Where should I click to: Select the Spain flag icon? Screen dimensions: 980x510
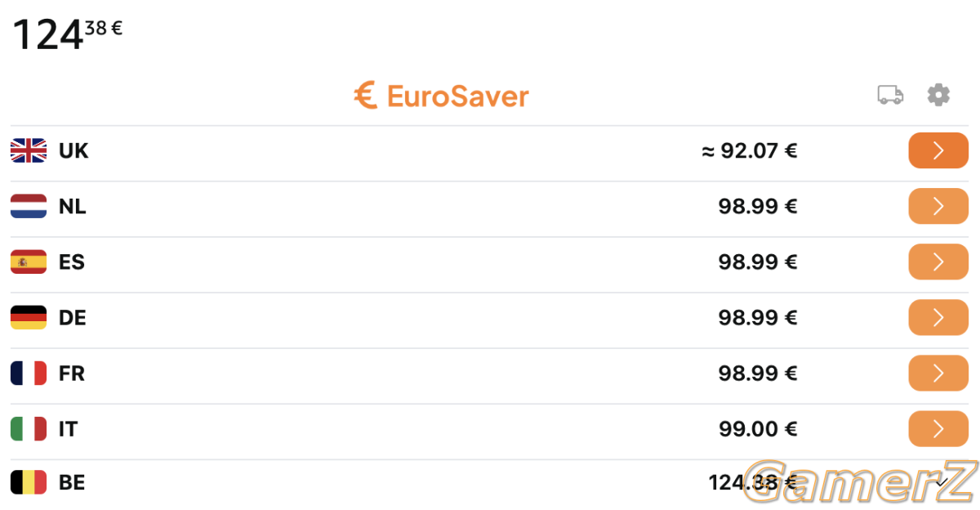tap(29, 262)
